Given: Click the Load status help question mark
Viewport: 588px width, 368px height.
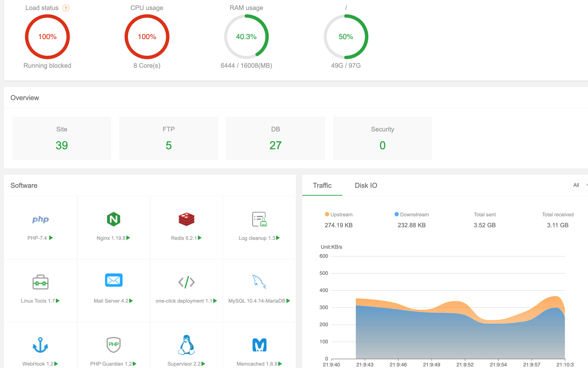Looking at the screenshot, I should tap(66, 8).
